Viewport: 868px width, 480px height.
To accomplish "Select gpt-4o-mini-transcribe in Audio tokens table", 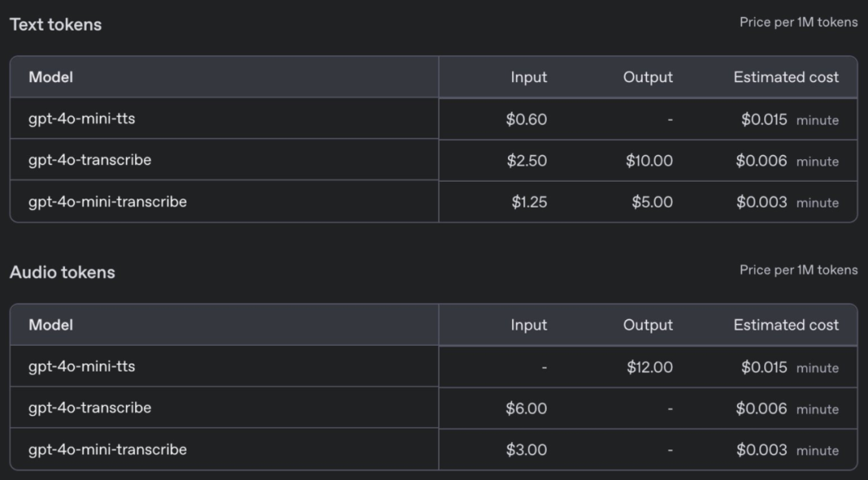I will pyautogui.click(x=108, y=449).
